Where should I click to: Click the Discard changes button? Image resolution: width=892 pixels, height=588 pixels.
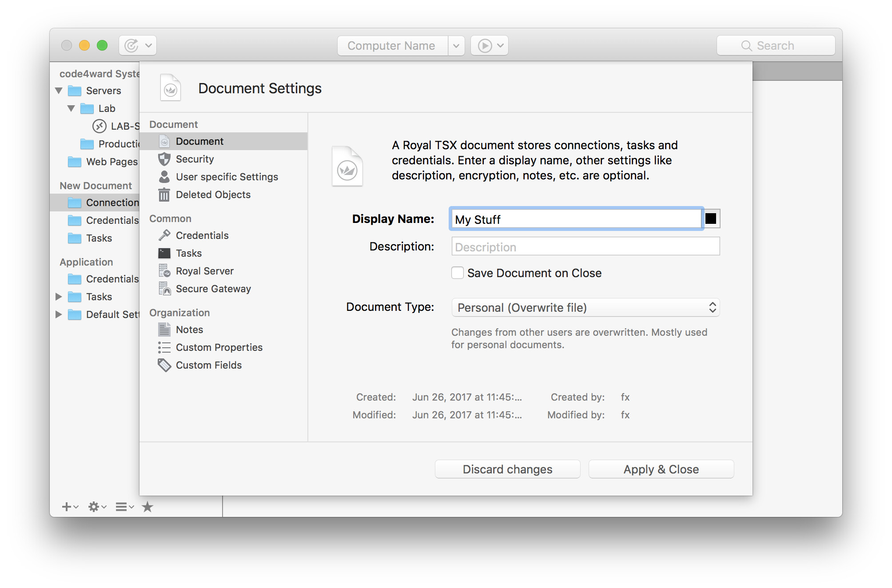tap(507, 469)
